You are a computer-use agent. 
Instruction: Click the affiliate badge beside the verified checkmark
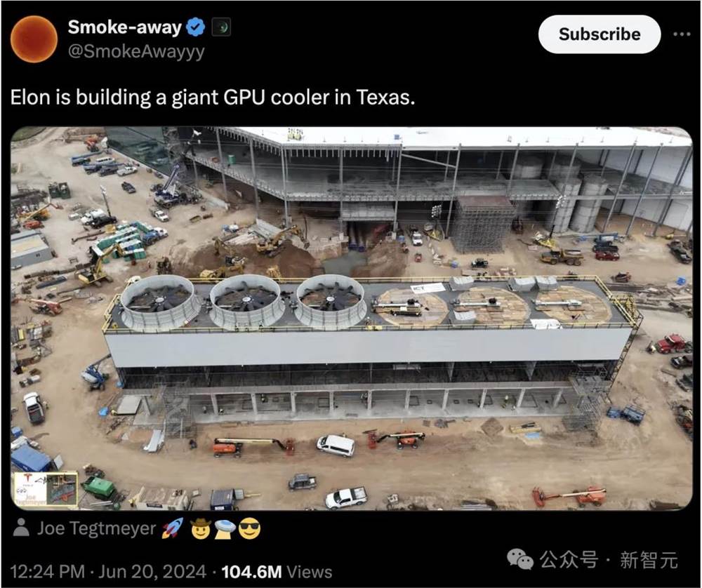221,28
